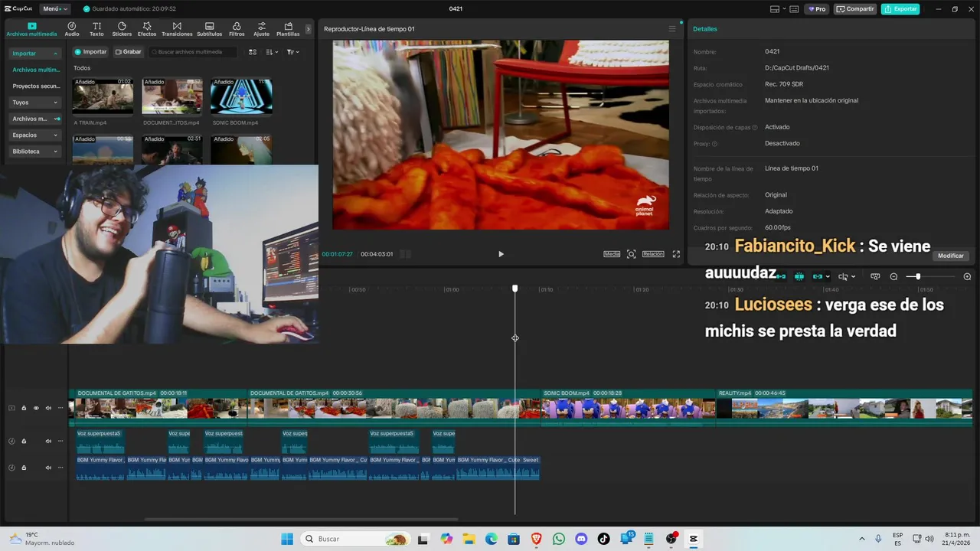Screen dimensions: 980x551
Task: Open WhatsApp from the taskbar
Action: 559,539
